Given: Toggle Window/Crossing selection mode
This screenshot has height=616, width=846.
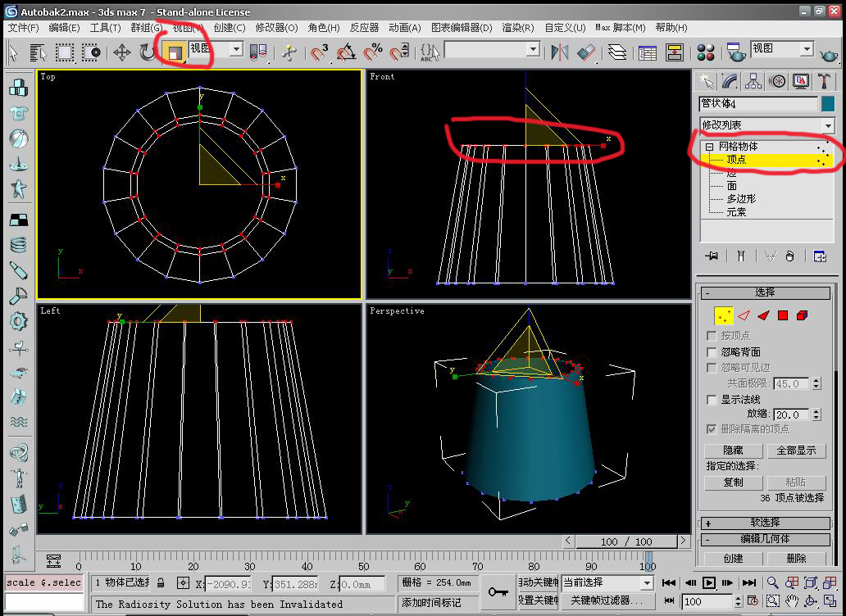Looking at the screenshot, I should [x=91, y=52].
